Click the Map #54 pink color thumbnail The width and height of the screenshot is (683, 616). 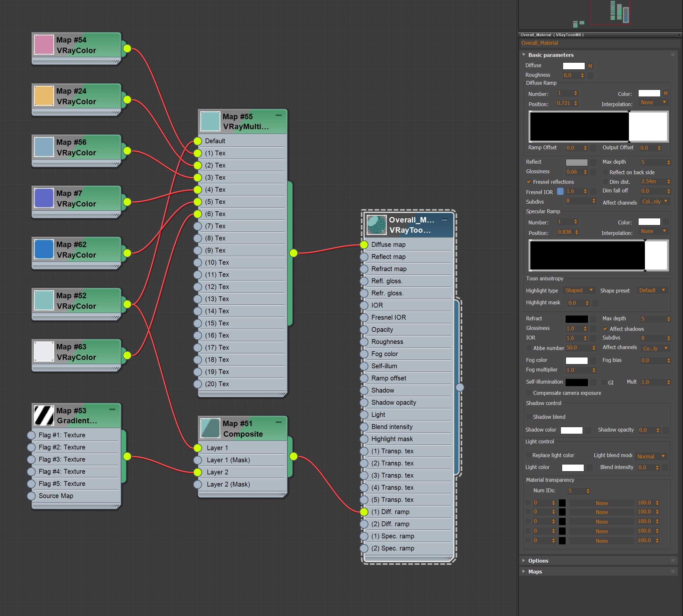(x=44, y=45)
